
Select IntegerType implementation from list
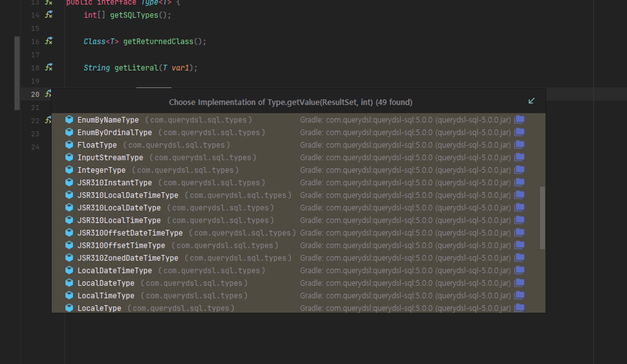click(101, 170)
